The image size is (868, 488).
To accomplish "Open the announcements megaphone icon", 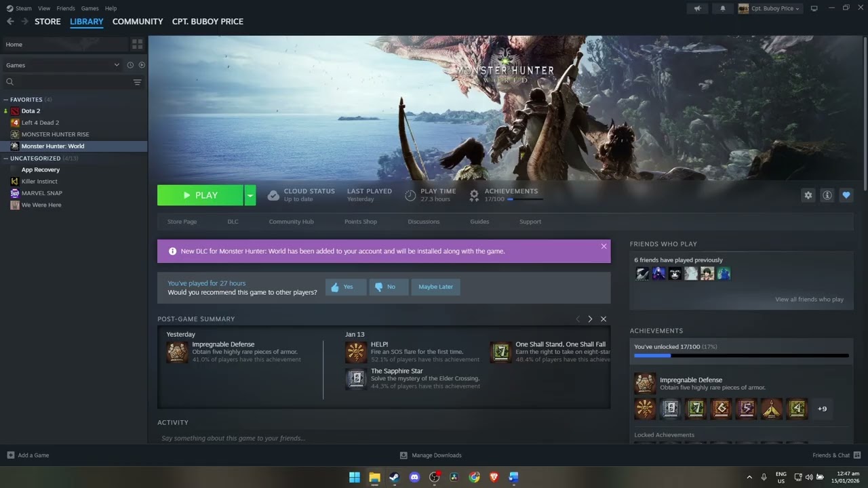I will 697,8.
